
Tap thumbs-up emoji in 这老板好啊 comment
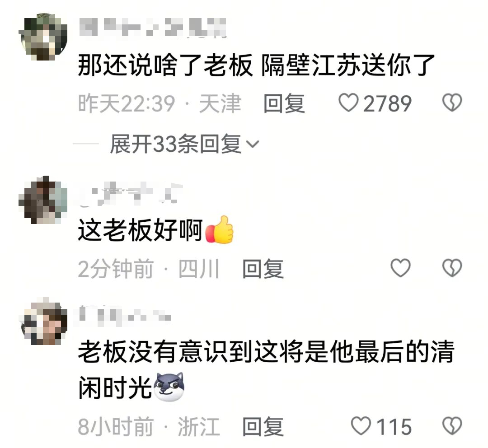tap(220, 229)
